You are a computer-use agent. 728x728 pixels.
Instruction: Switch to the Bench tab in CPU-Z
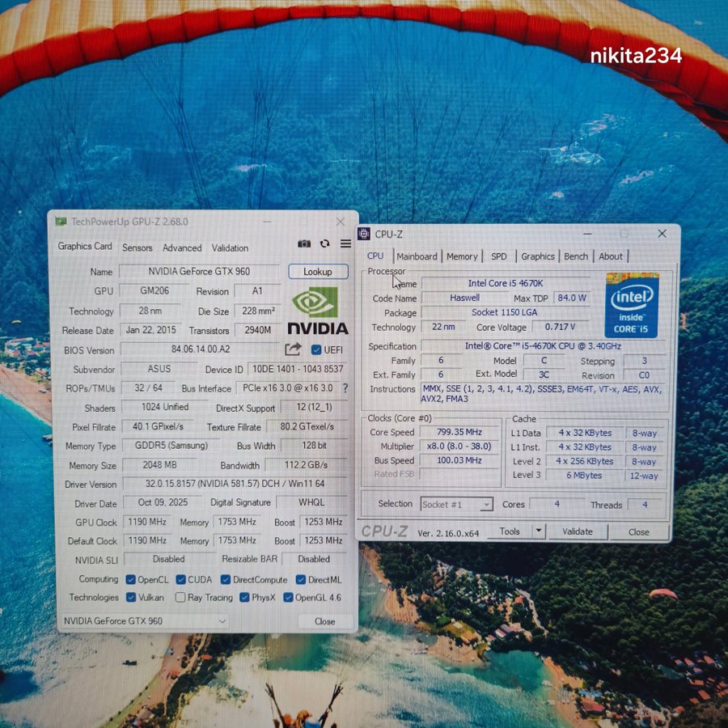576,256
